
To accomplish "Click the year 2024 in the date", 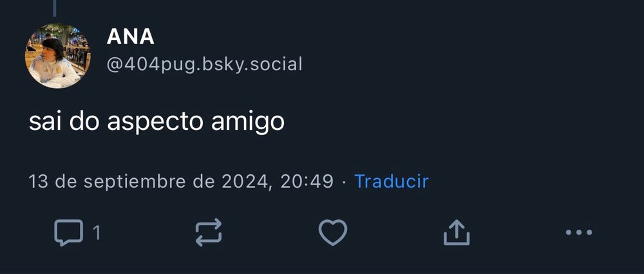I will tap(247, 182).
